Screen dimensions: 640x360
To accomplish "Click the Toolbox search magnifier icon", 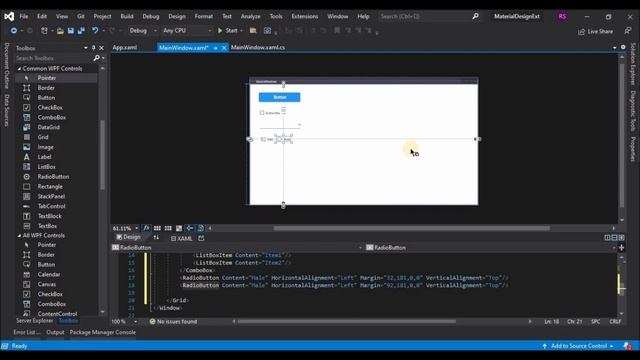I will [x=96, y=58].
